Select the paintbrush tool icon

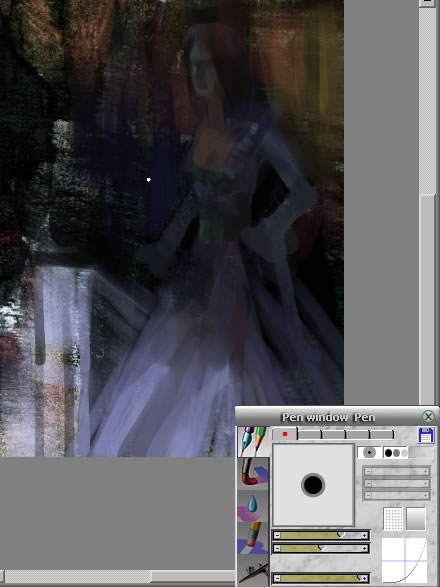(253, 474)
